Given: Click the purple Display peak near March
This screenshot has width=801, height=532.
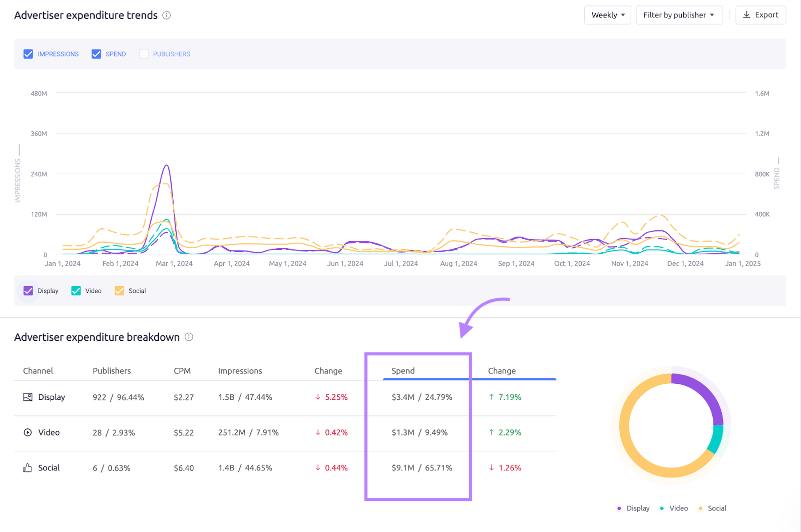Looking at the screenshot, I should click(x=166, y=166).
